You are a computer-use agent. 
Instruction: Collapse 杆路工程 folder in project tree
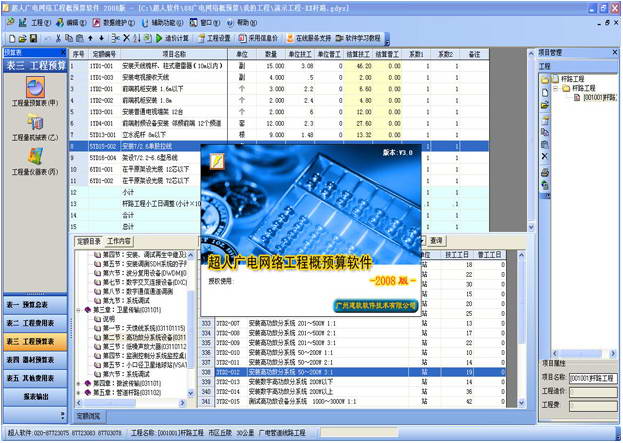[556, 88]
